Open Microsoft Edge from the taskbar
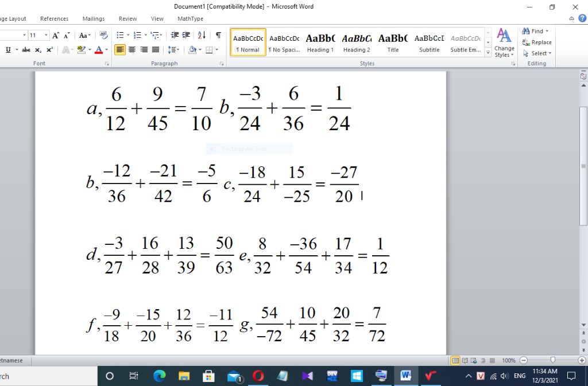The height and width of the screenshot is (386, 588). pyautogui.click(x=160, y=376)
